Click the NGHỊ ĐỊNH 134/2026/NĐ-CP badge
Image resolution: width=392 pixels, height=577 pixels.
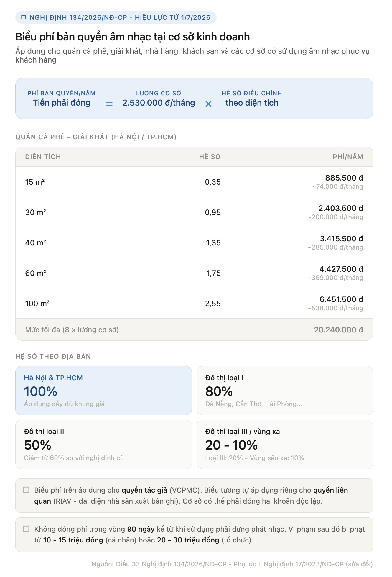point(116,17)
